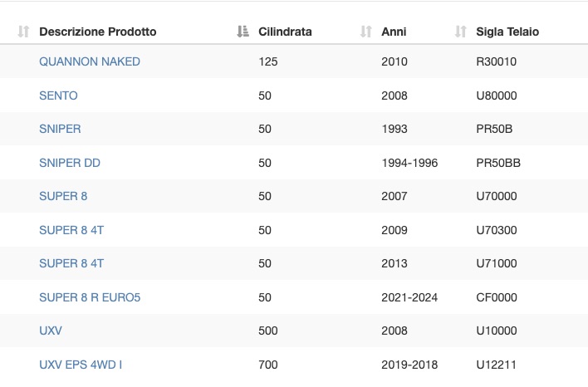The image size is (588, 387).
Task: Click the Cilindrata descending sort icon
Action: 243,32
